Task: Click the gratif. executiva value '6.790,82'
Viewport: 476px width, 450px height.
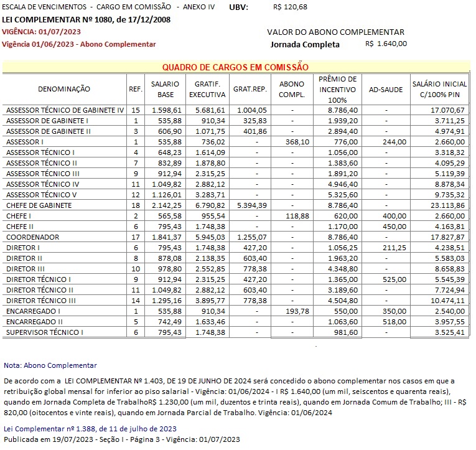Action: (x=210, y=205)
